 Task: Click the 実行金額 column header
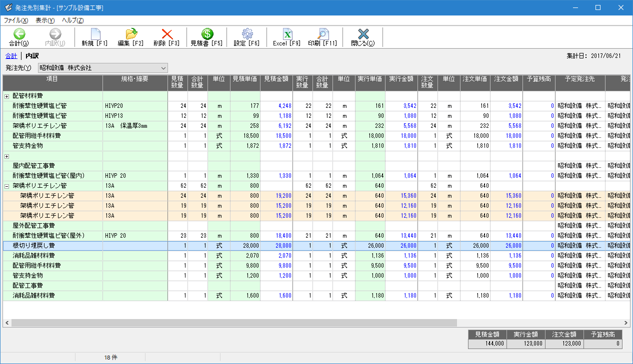point(401,83)
